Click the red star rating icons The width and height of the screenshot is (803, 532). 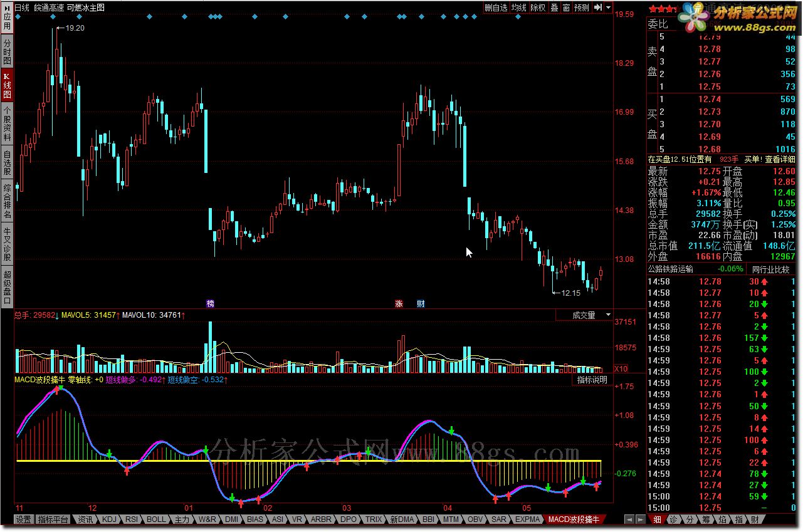pyautogui.click(x=663, y=9)
